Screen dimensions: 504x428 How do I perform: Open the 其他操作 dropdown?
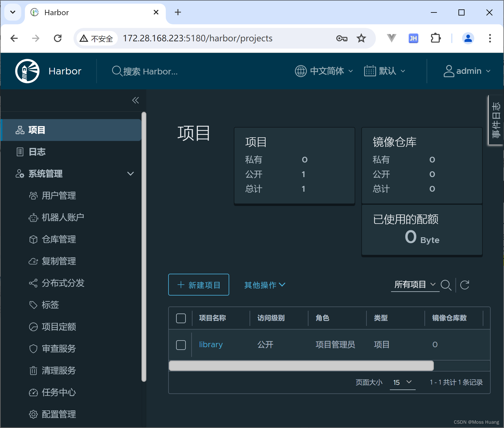[x=265, y=285]
